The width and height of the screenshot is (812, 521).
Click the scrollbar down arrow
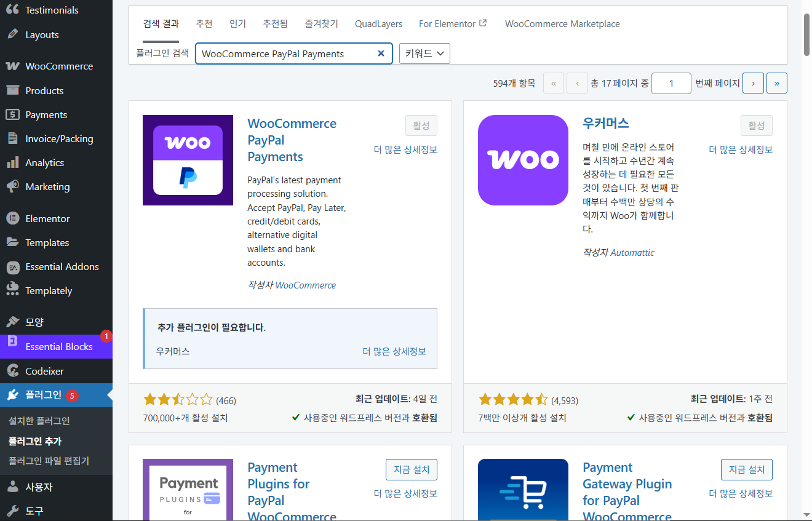[x=806, y=515]
